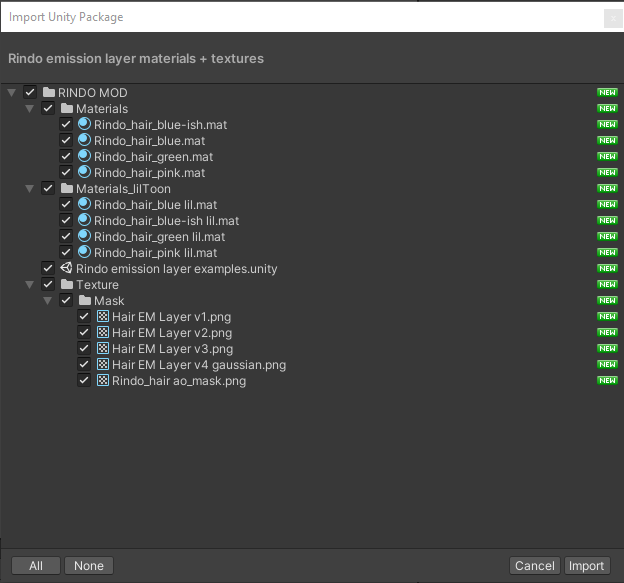624x583 pixels.
Task: Click the Rindo_hair_green lil.mat material icon
Action: (x=84, y=236)
